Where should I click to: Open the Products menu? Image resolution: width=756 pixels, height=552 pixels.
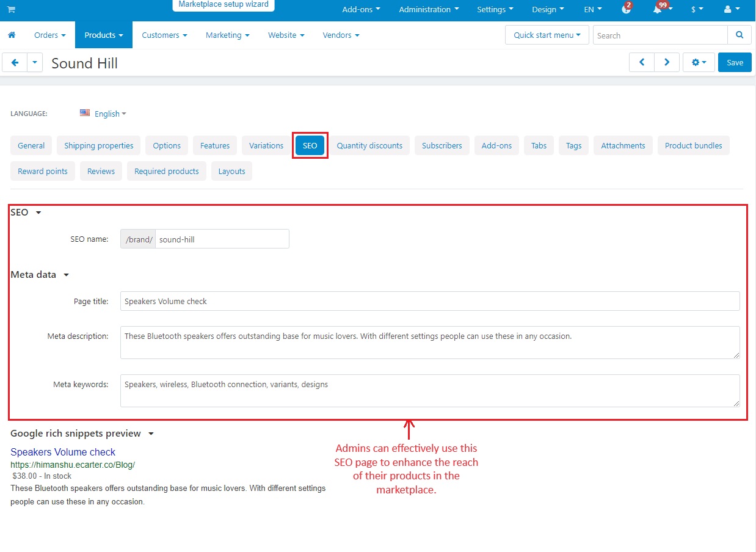pos(104,35)
